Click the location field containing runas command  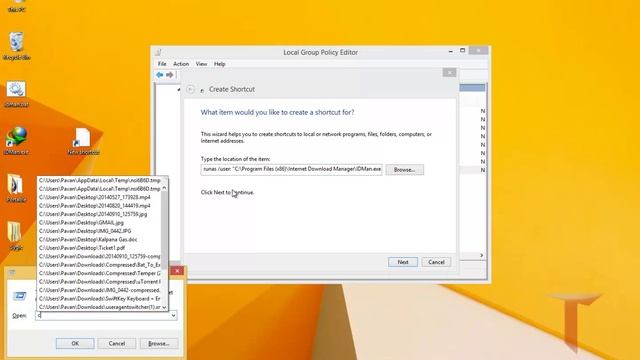291,169
